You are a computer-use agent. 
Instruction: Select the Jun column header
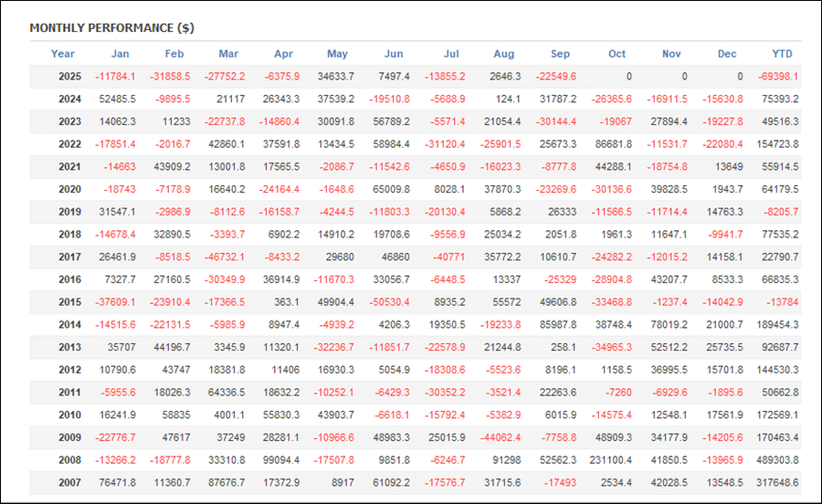395,54
